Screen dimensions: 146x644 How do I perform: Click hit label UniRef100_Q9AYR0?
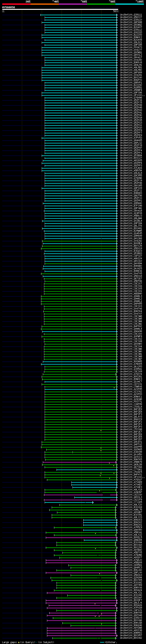(x=131, y=530)
